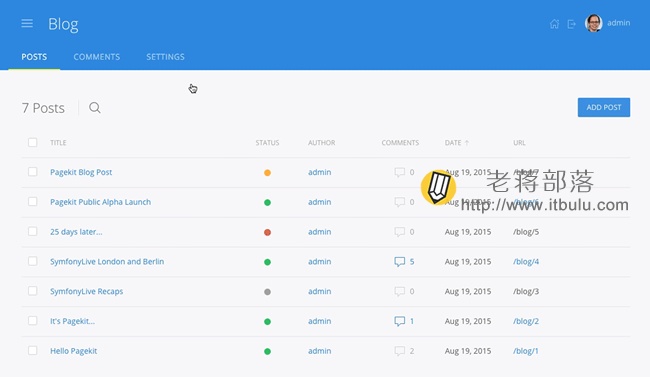Check the Hello Pagekit checkbox
650x377 pixels.
coord(32,350)
